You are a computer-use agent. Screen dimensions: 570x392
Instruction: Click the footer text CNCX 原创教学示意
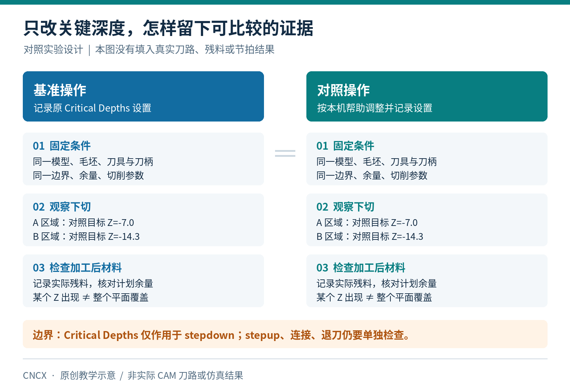click(69, 376)
